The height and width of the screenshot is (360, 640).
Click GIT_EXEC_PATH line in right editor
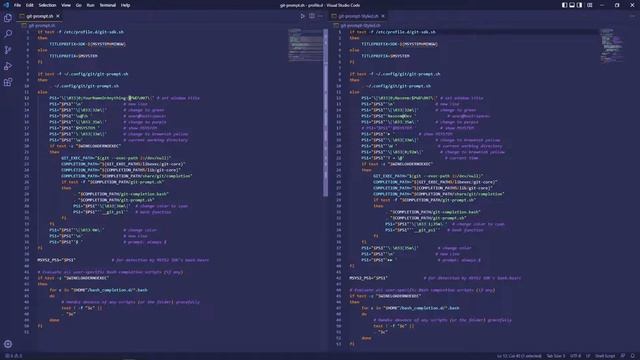(428, 176)
